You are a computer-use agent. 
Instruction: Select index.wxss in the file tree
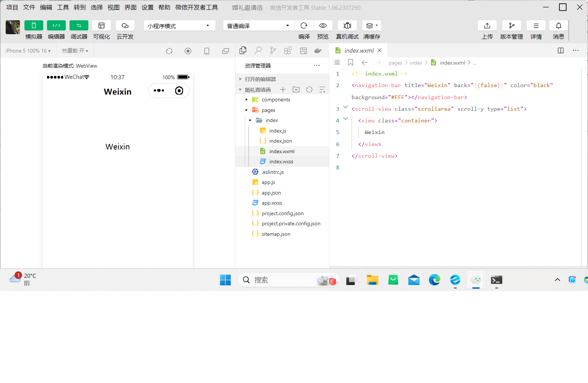pyautogui.click(x=282, y=161)
